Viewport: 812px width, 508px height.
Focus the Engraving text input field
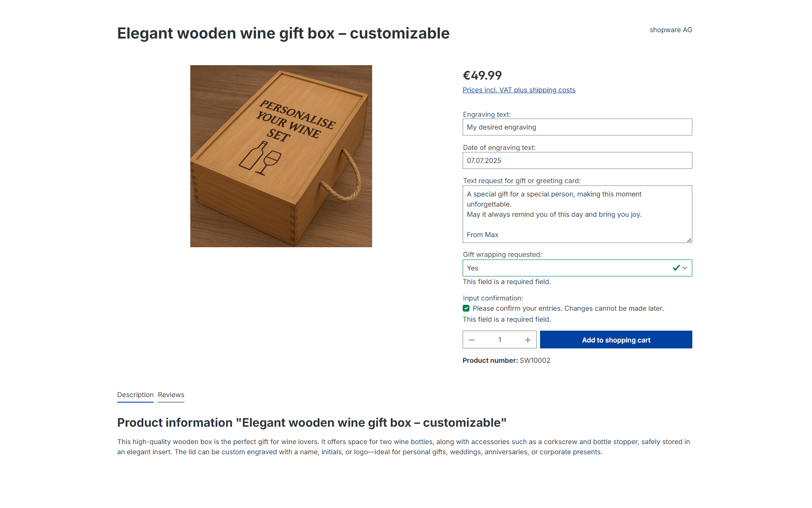[577, 127]
